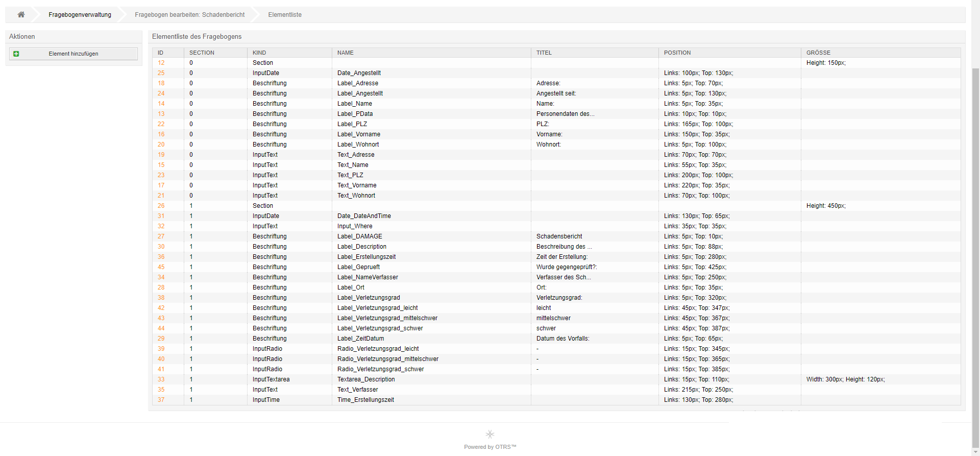This screenshot has height=456, width=980.
Task: Click the Time_Erstellungszeit name cell
Action: pos(431,400)
